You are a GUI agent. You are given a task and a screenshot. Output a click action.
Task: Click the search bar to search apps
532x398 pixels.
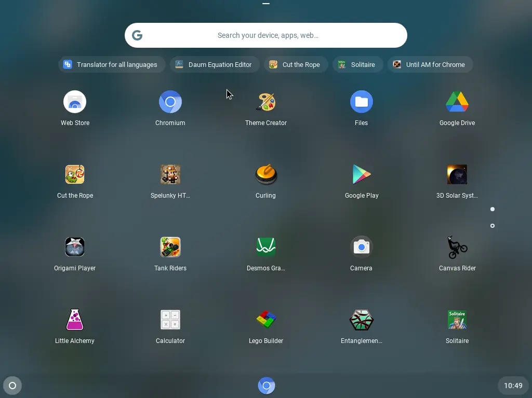[266, 35]
